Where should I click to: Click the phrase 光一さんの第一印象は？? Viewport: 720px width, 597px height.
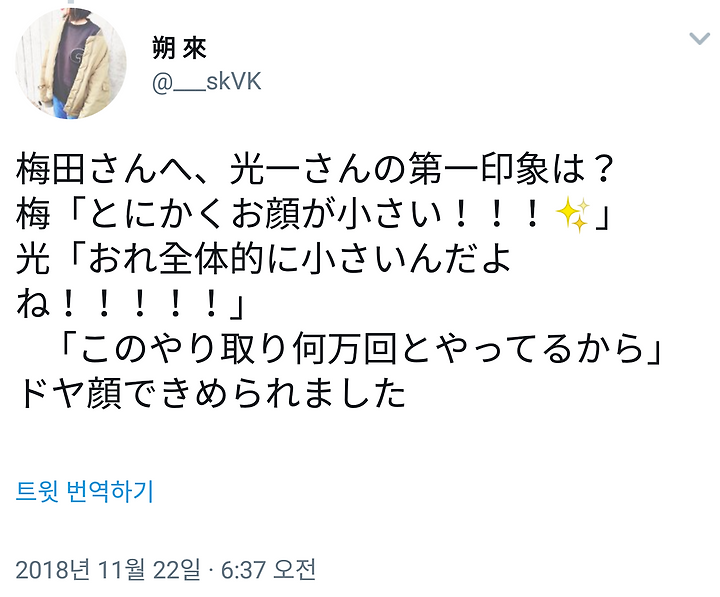pyautogui.click(x=422, y=169)
